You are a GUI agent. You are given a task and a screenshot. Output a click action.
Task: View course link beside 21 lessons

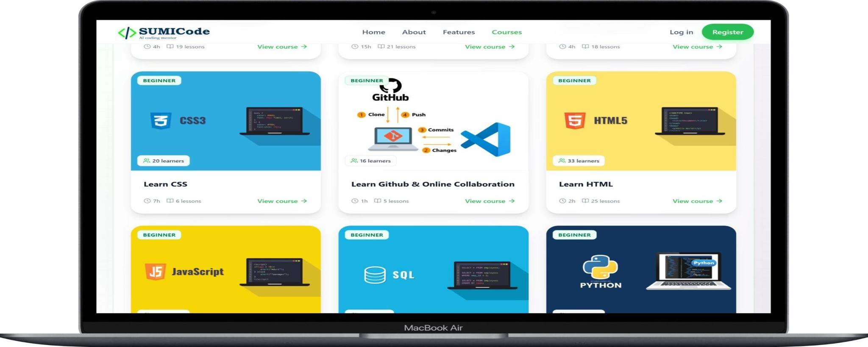[x=490, y=47]
